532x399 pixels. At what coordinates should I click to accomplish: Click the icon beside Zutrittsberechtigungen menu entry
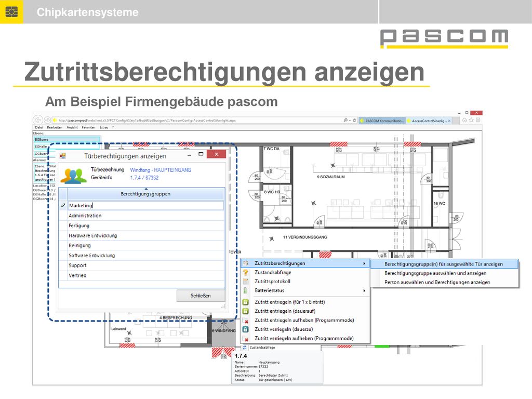click(246, 263)
